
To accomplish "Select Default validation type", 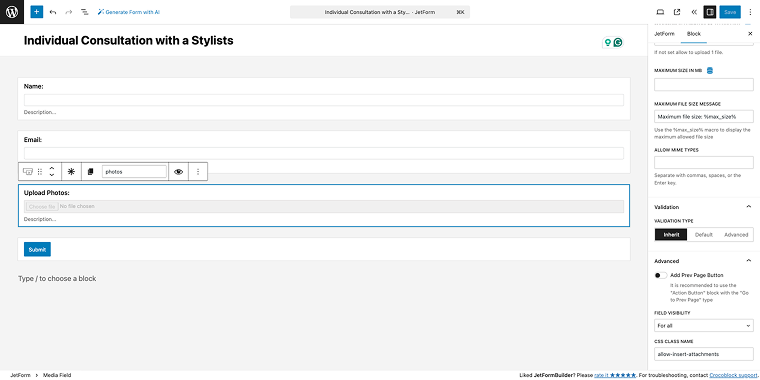I will pos(704,235).
